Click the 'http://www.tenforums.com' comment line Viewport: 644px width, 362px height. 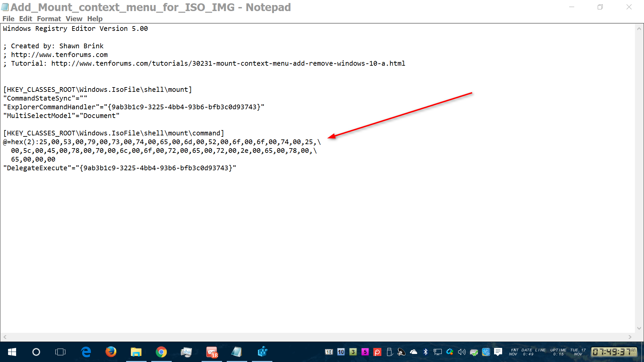point(55,55)
